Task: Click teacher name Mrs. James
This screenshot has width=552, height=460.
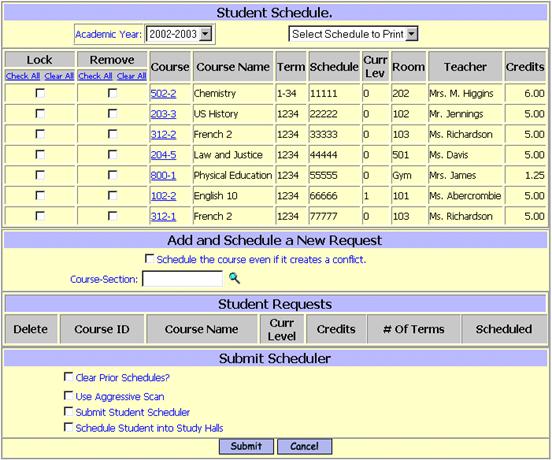Action: (x=453, y=175)
